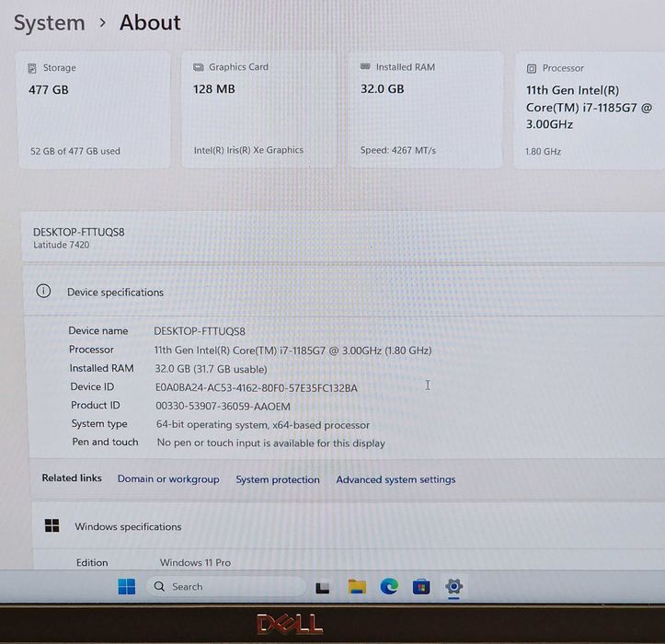Screen dimensions: 665x644
Task: Open Domain or workgroup link
Action: [x=168, y=479]
